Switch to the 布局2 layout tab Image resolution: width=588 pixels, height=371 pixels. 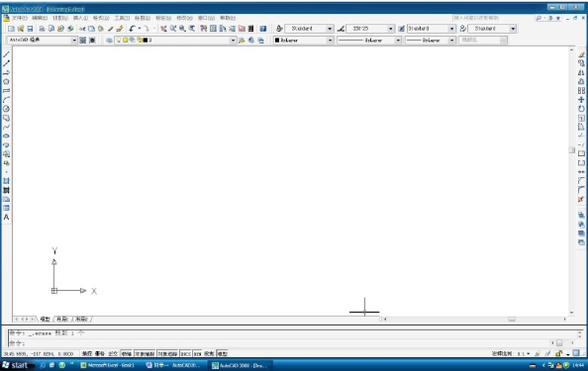click(81, 319)
